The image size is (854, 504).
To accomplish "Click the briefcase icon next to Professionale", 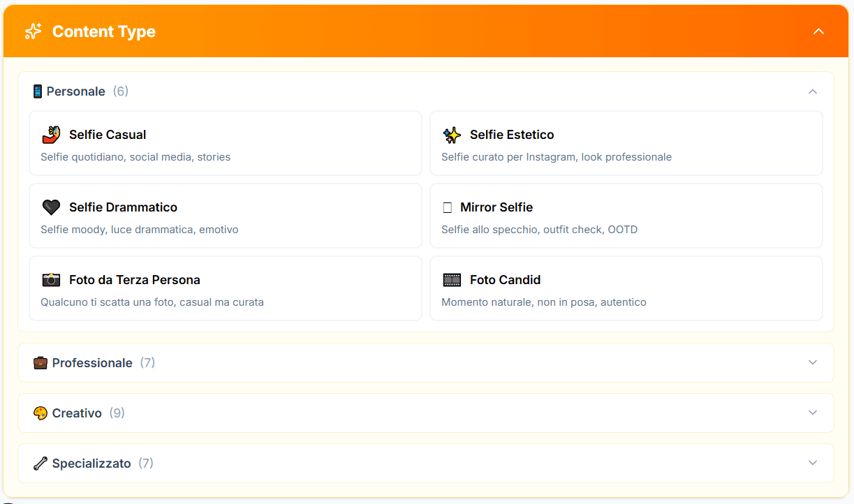I will tap(41, 363).
